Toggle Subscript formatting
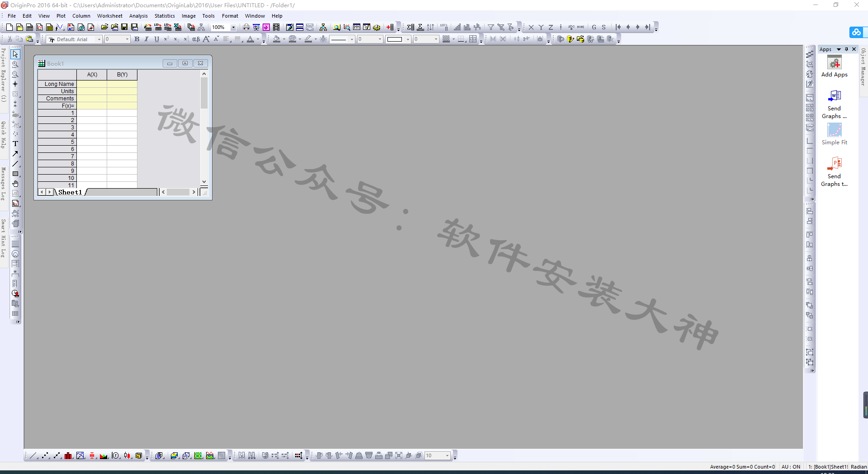 (176, 39)
